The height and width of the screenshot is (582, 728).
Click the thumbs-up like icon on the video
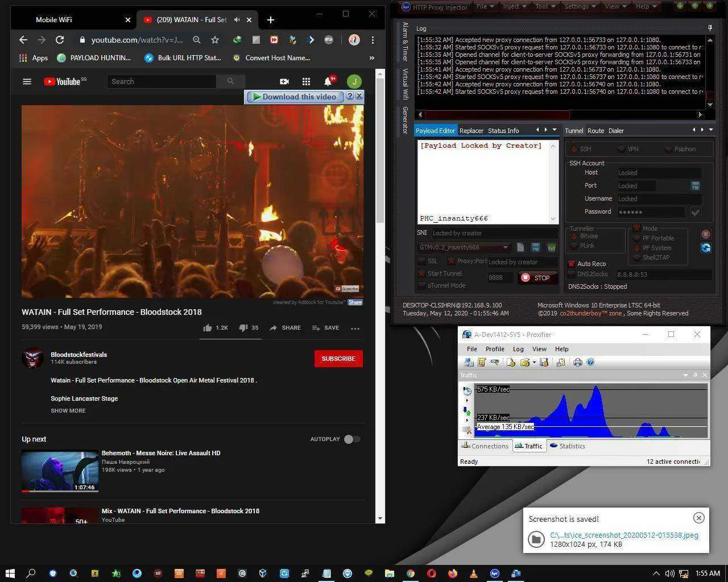208,328
